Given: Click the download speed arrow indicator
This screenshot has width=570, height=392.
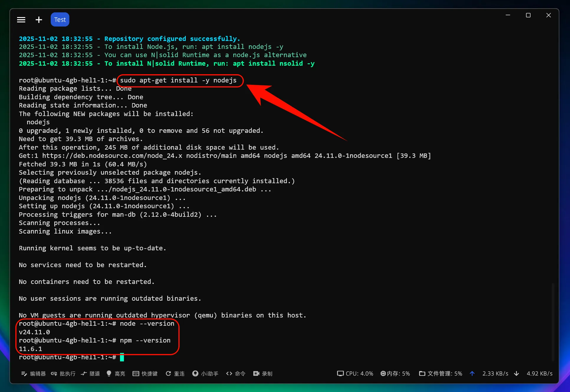Looking at the screenshot, I should (x=516, y=373).
